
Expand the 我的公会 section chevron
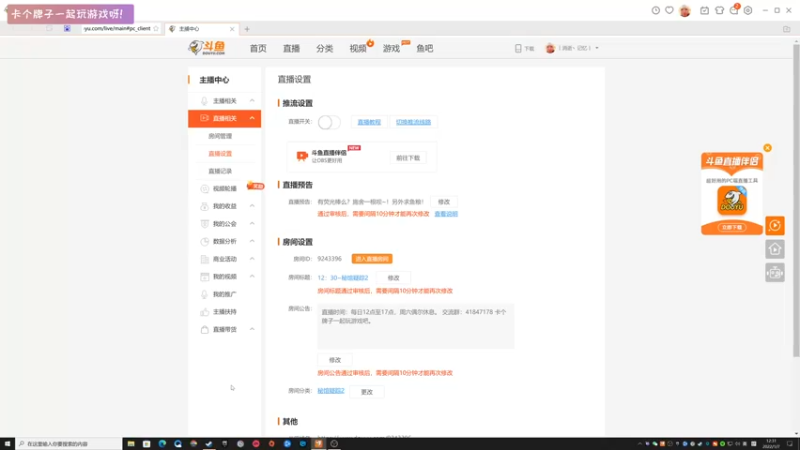(x=252, y=223)
